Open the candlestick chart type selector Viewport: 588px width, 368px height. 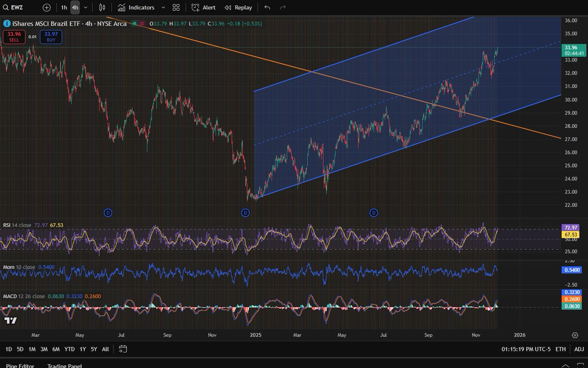pos(102,7)
